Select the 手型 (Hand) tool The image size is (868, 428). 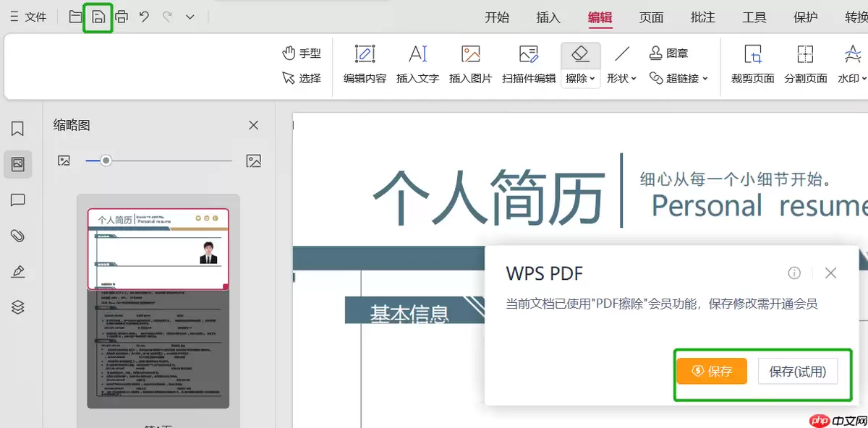point(301,52)
